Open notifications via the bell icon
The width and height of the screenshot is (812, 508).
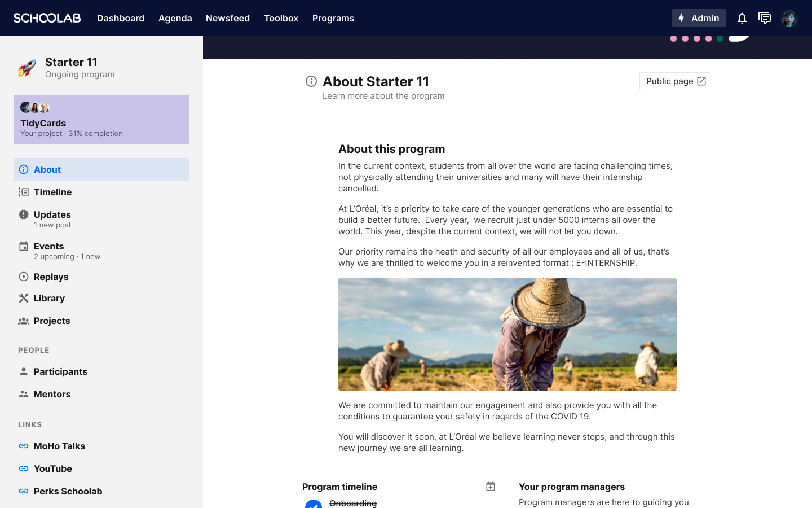coord(742,18)
